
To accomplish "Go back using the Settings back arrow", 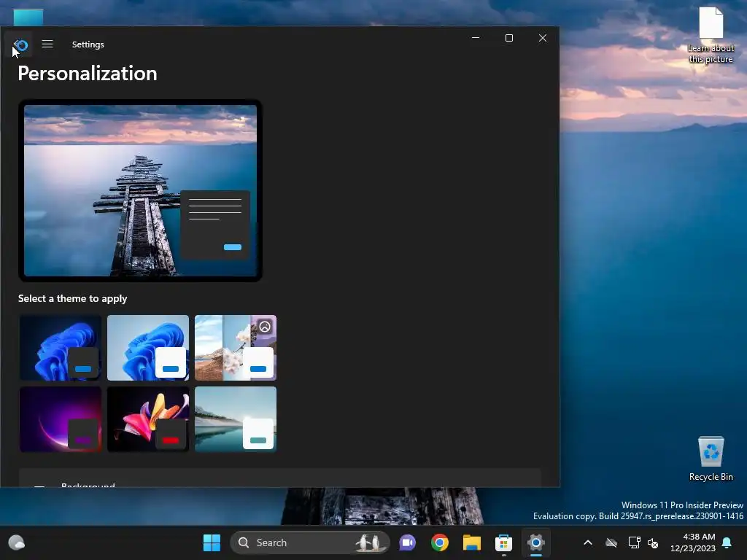I will pyautogui.click(x=20, y=44).
